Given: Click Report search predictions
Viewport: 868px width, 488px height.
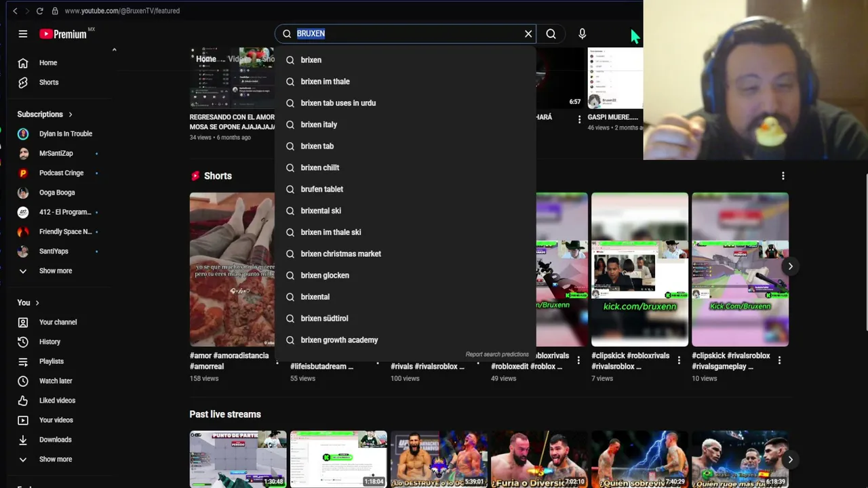Looking at the screenshot, I should coord(497,354).
